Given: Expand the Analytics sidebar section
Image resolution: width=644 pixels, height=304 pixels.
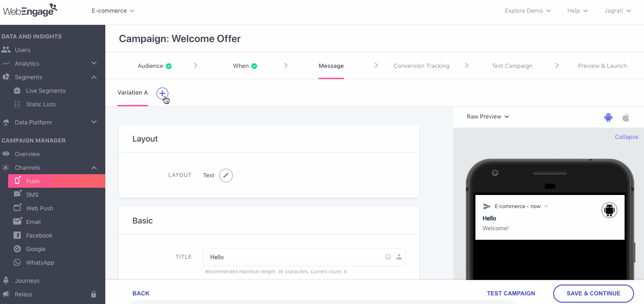Looking at the screenshot, I should [94, 63].
